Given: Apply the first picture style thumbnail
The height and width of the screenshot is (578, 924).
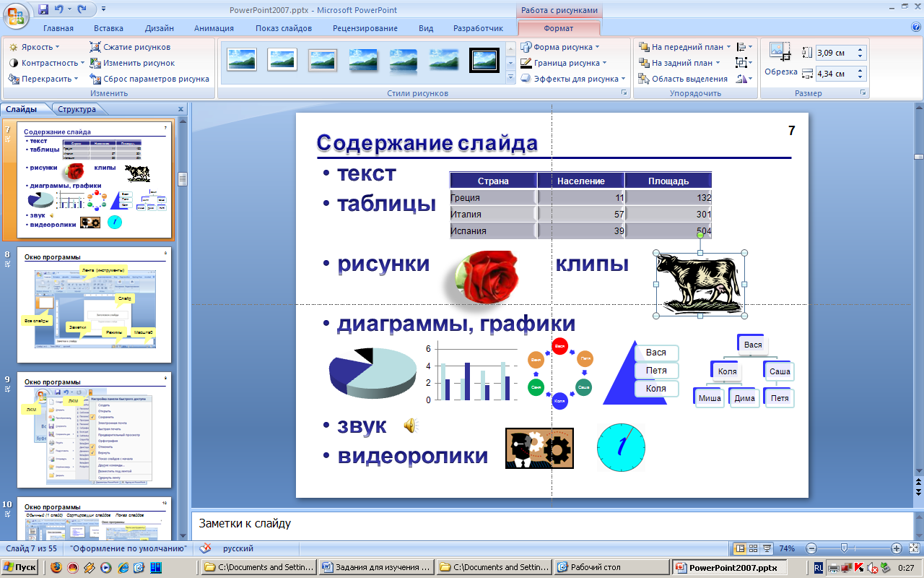Looking at the screenshot, I should (242, 59).
